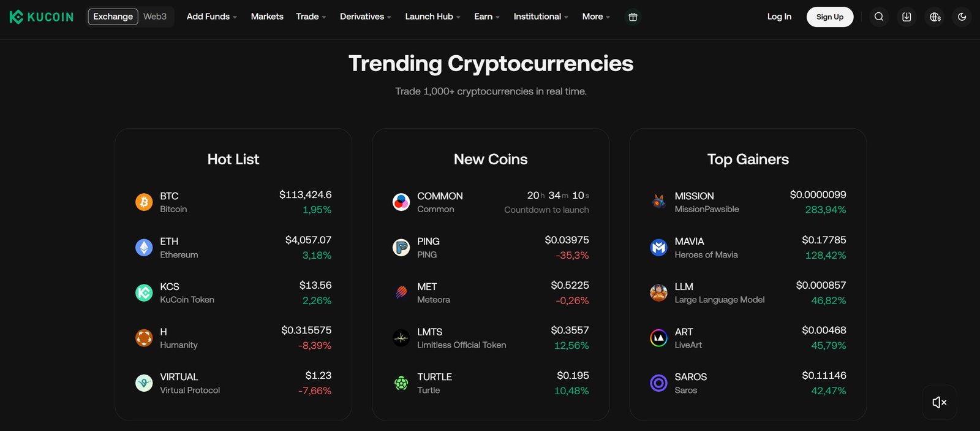Click the Log In link

coord(779,17)
